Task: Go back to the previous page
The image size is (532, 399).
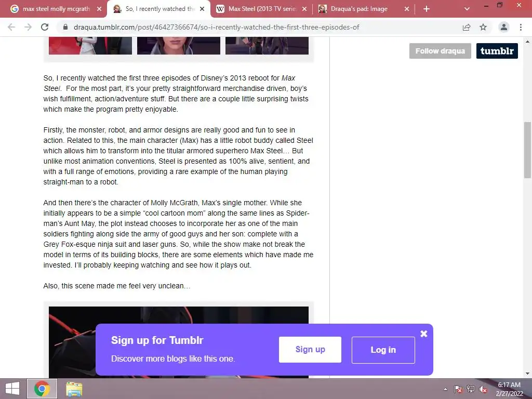Action: point(11,27)
